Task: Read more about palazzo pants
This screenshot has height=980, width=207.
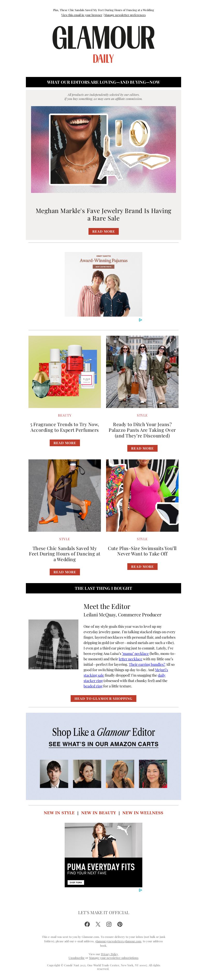Action: point(142,448)
